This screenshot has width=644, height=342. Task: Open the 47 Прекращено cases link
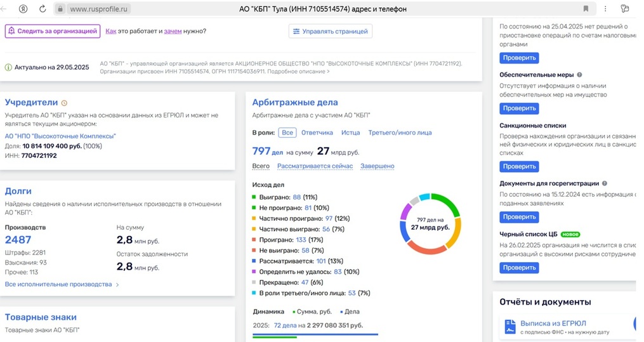[x=305, y=282]
